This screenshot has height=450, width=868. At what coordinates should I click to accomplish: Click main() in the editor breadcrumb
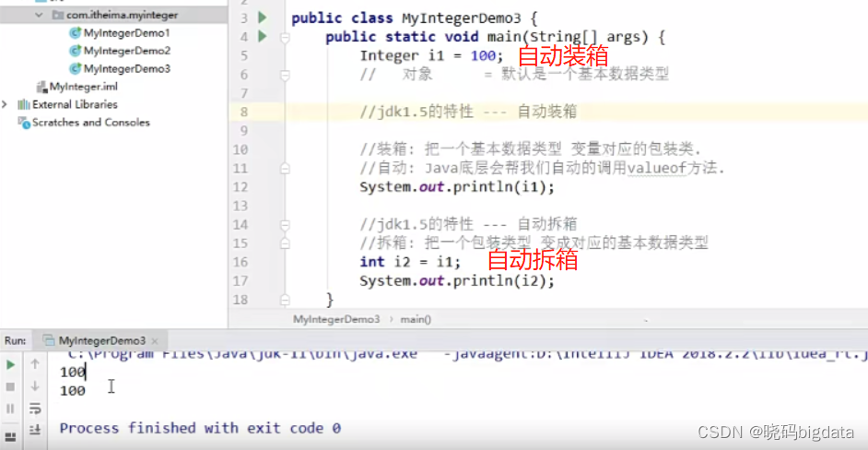[416, 319]
